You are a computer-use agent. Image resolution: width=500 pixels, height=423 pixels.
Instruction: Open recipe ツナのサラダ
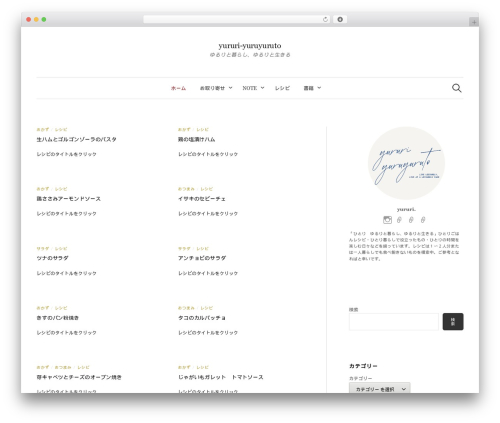click(x=52, y=258)
